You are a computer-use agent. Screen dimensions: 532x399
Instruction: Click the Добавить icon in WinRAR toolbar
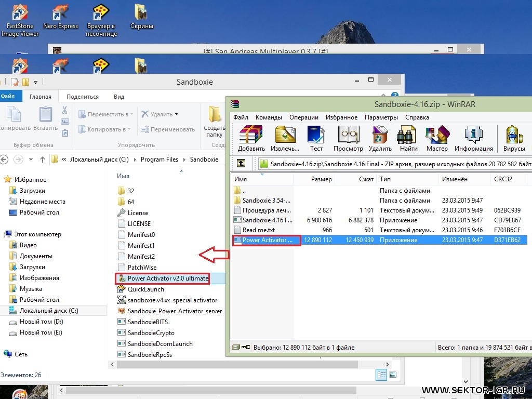point(251,138)
